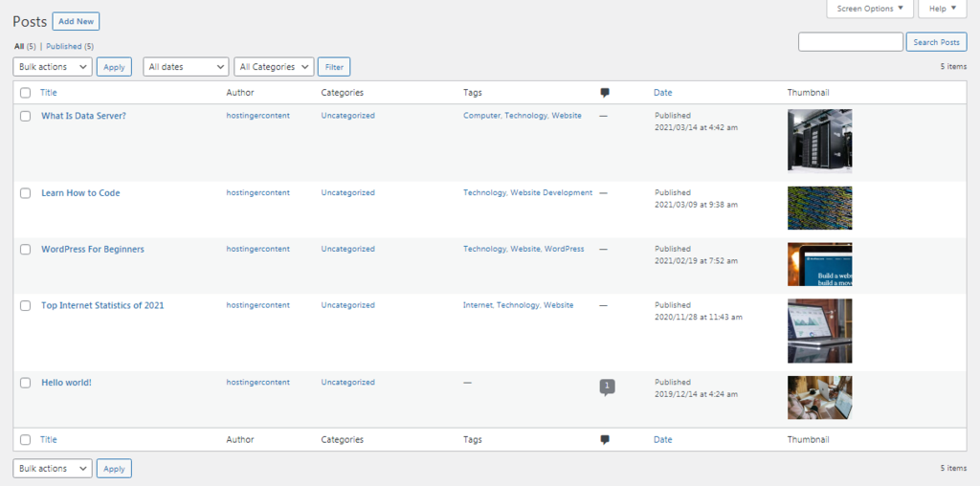Open the Learn How to Code thumbnail
Viewport: 980px width, 486px height.
point(819,208)
